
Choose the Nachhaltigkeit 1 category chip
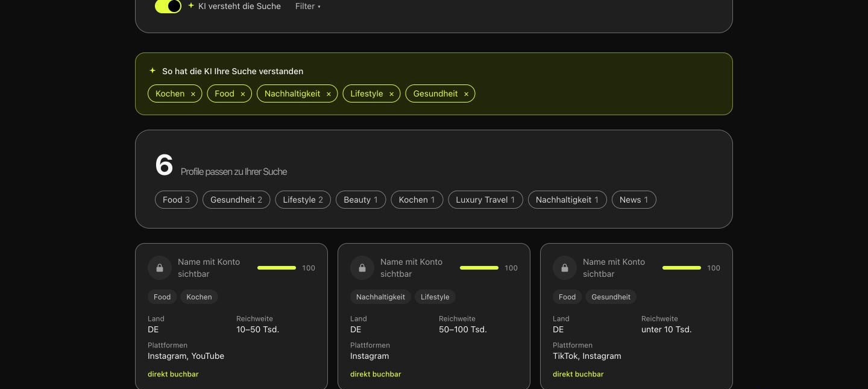(567, 200)
